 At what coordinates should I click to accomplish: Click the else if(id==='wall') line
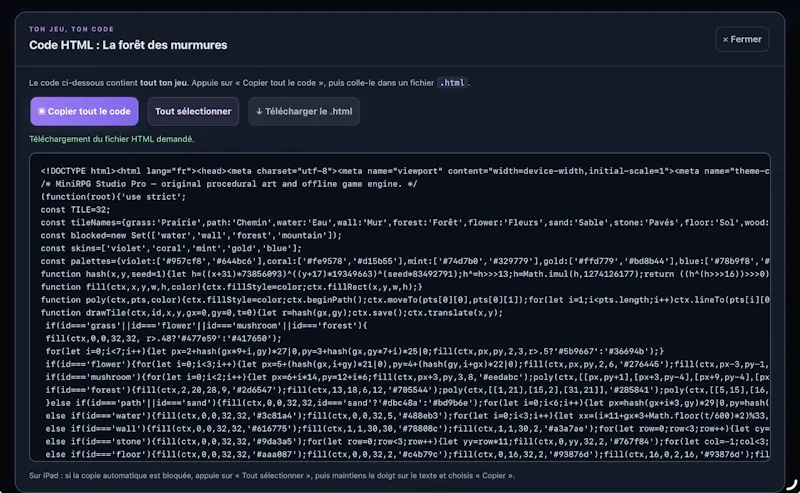tap(407, 429)
